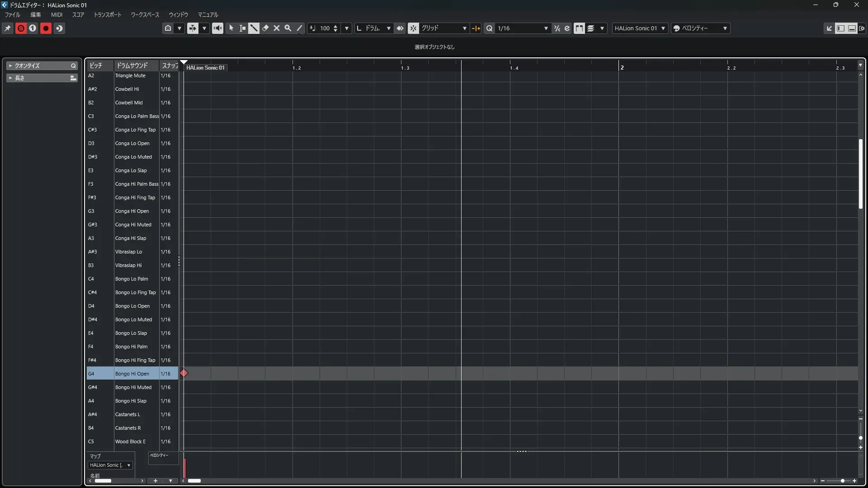Click the diamond note on G4 lane
Viewport: 868px width, 488px height.
point(184,373)
